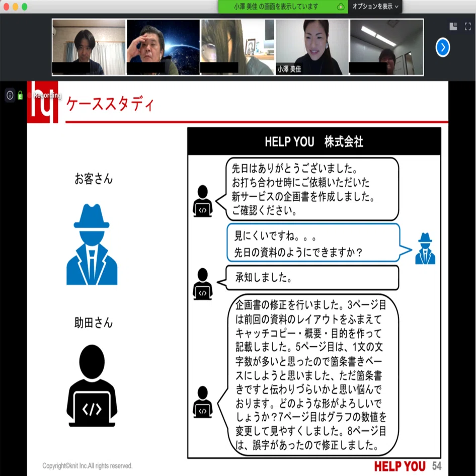Select thumbnail of participant with long hair close-up

[237, 47]
